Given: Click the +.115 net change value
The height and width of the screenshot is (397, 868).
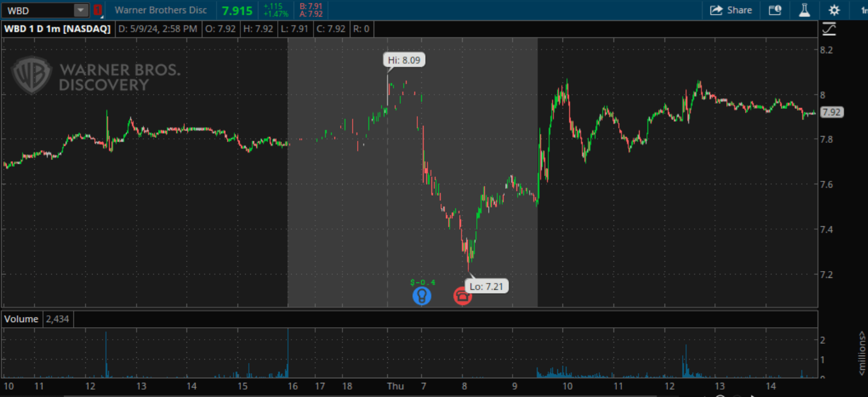Looking at the screenshot, I should coord(273,6).
